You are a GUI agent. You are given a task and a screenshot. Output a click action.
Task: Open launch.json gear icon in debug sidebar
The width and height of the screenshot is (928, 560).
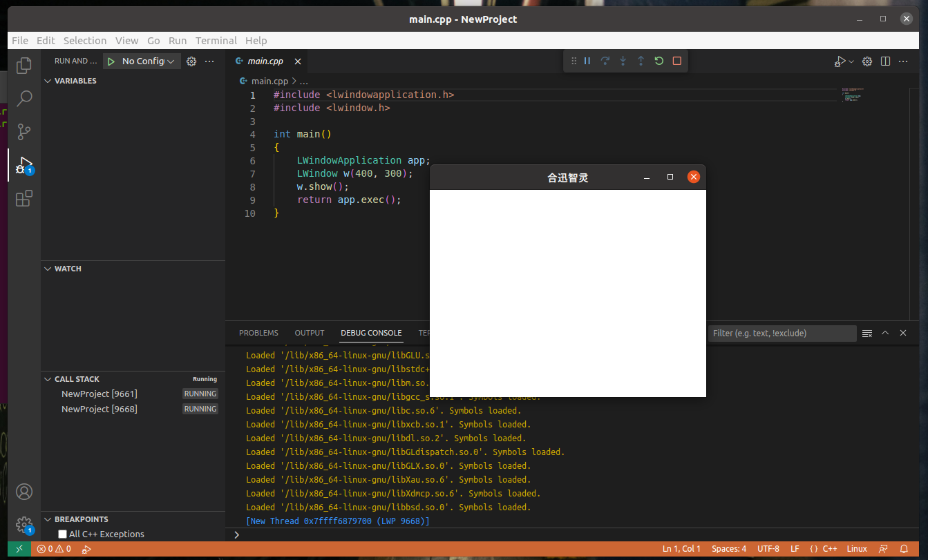coord(191,61)
